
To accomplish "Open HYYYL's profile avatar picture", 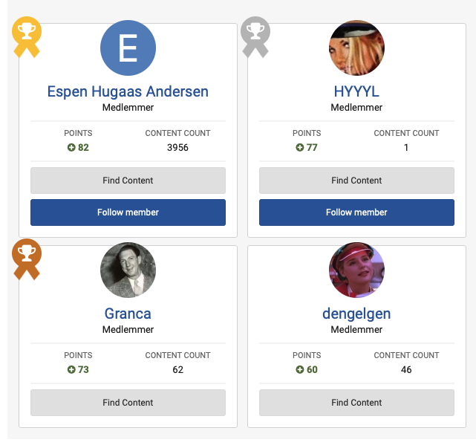I will point(356,48).
